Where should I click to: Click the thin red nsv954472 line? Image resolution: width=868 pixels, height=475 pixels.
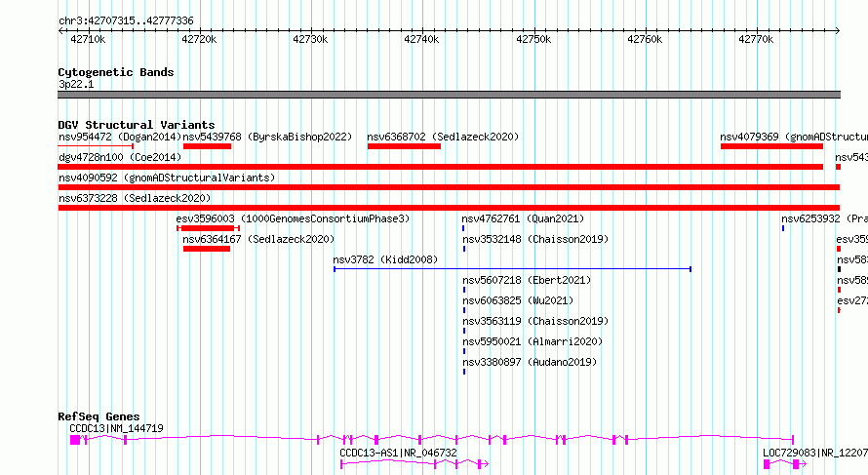click(x=96, y=146)
